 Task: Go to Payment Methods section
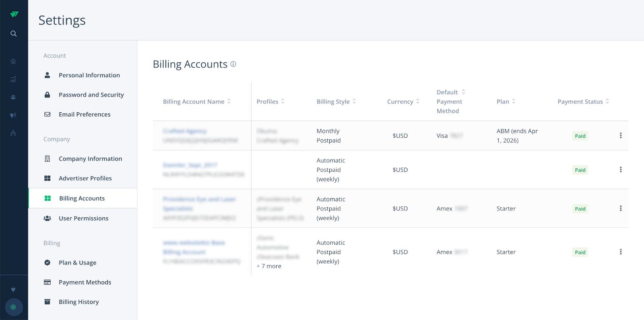[85, 282]
